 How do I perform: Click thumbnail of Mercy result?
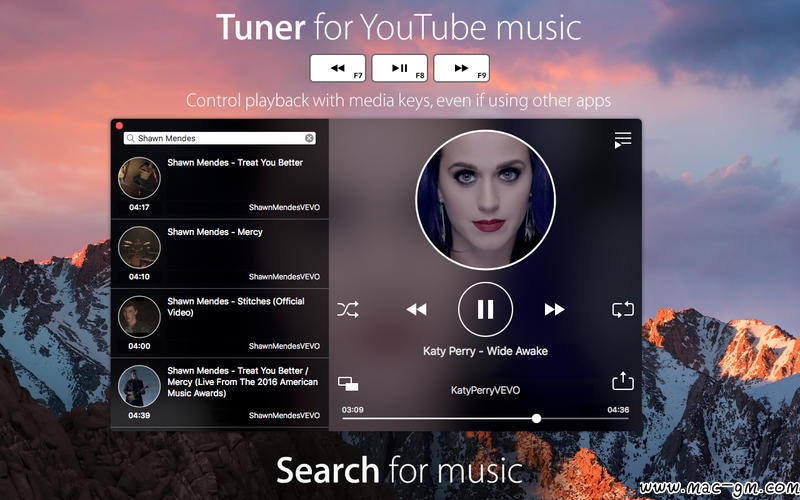[139, 247]
